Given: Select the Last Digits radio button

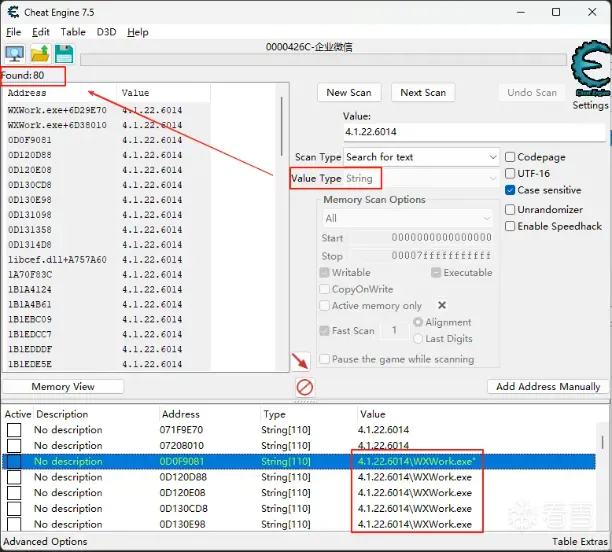Looking at the screenshot, I should [418, 338].
